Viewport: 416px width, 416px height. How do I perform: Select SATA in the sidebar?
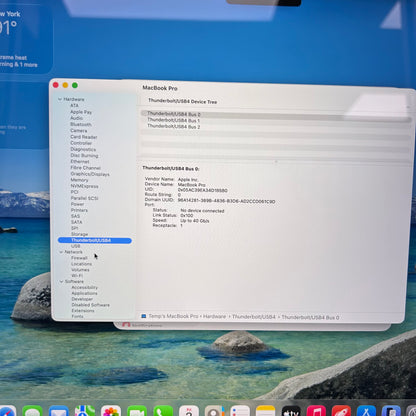point(76,222)
